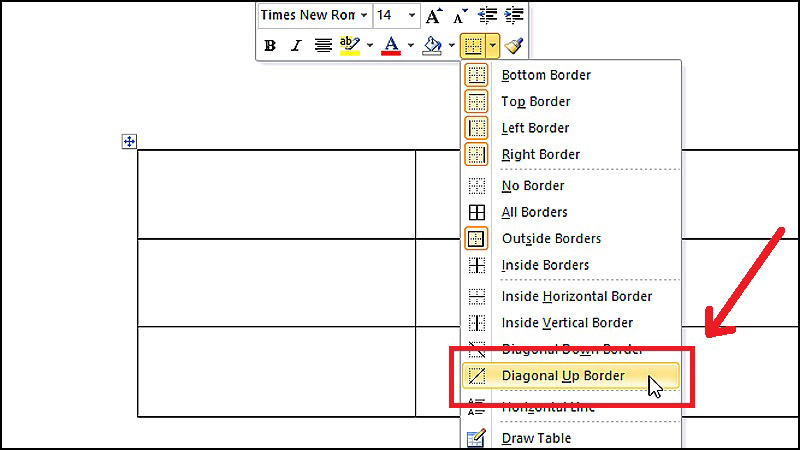
Task: Expand highlight color dropdown arrow
Action: (369, 46)
